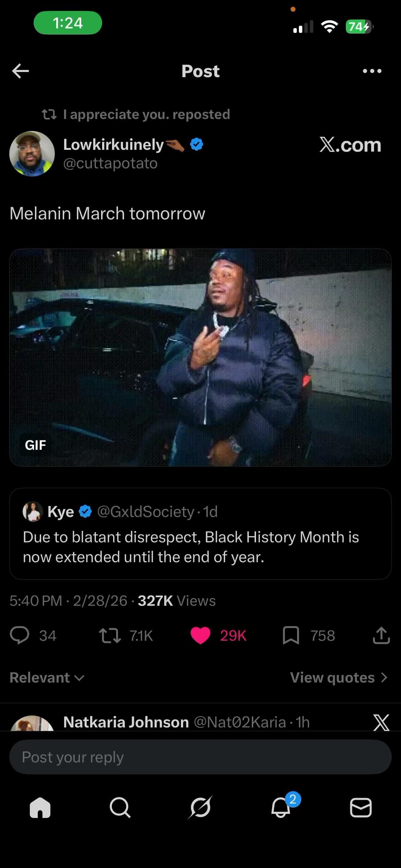401x868 pixels.
Task: Open the quoted post by Kye
Action: point(200,534)
